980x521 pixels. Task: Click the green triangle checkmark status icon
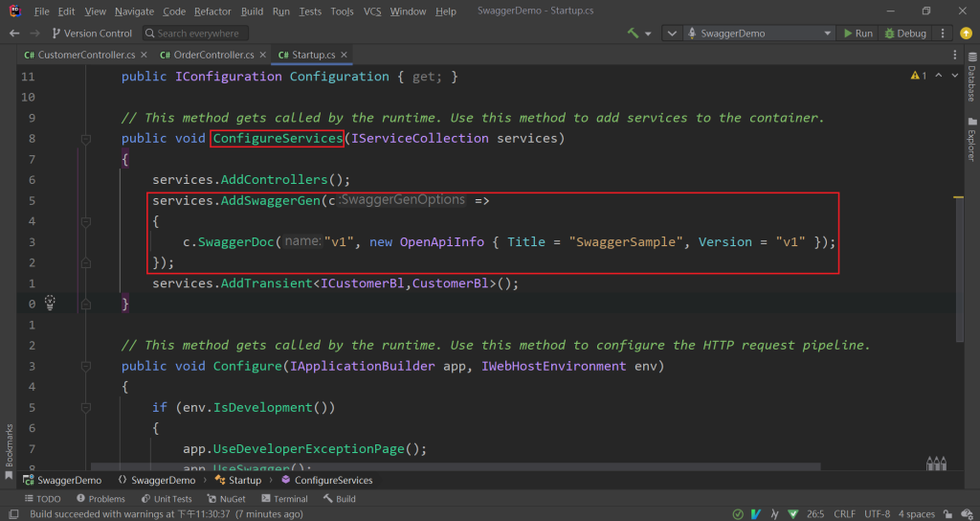click(x=793, y=514)
